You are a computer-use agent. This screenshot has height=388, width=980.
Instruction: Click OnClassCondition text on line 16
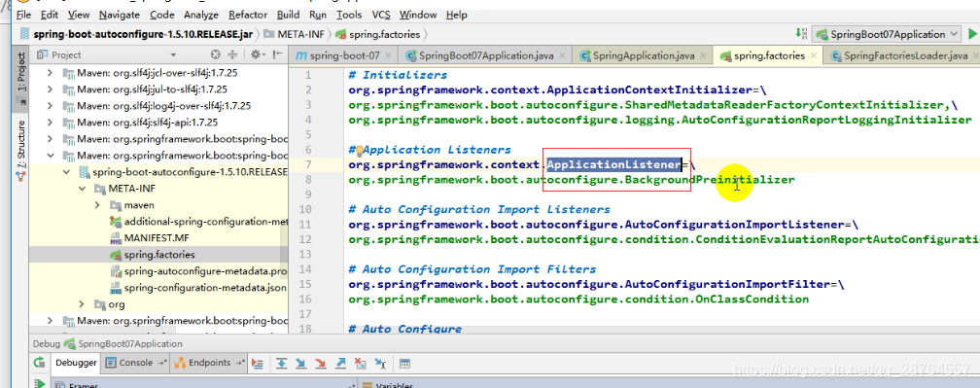point(752,300)
